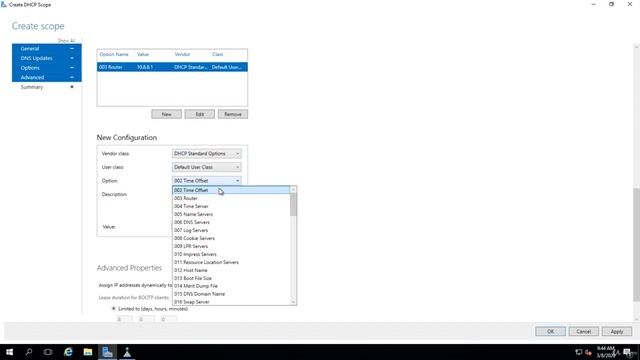Collapse the DNS Updates section

[x=72, y=58]
